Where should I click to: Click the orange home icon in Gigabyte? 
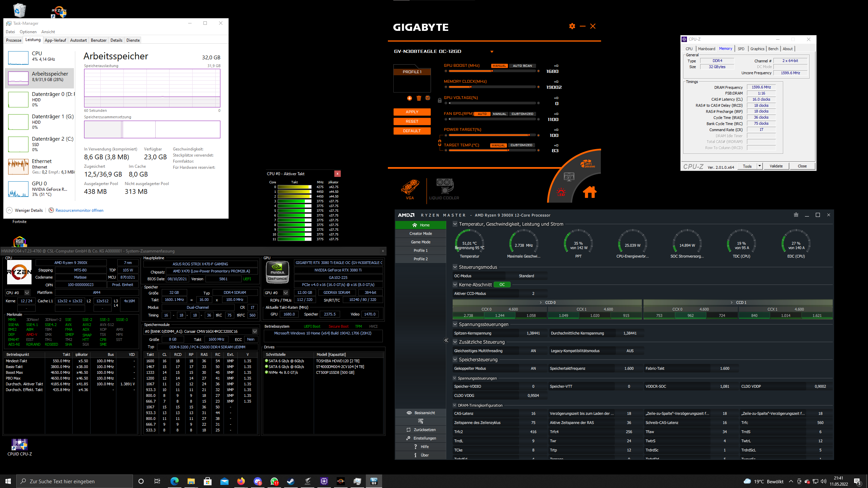(x=590, y=192)
